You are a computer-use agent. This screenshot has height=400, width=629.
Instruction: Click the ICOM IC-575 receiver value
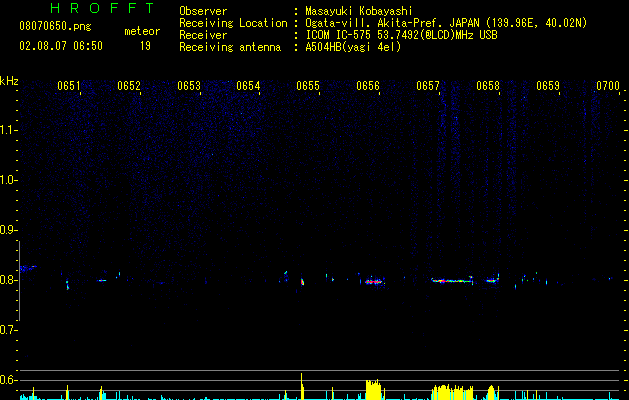point(401,35)
